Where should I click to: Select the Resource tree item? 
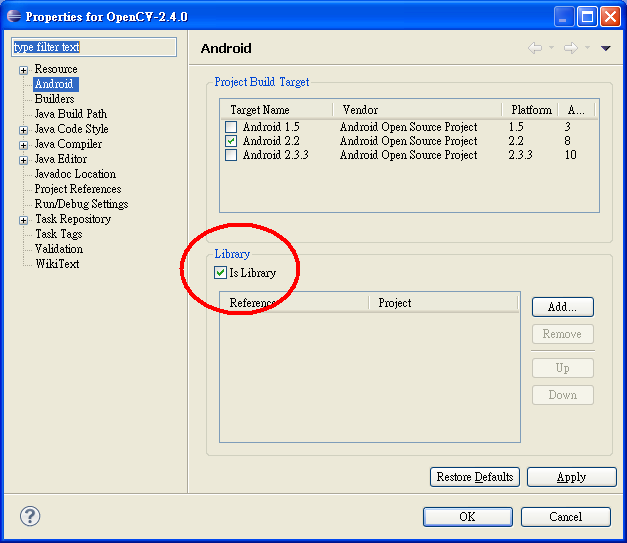56,69
